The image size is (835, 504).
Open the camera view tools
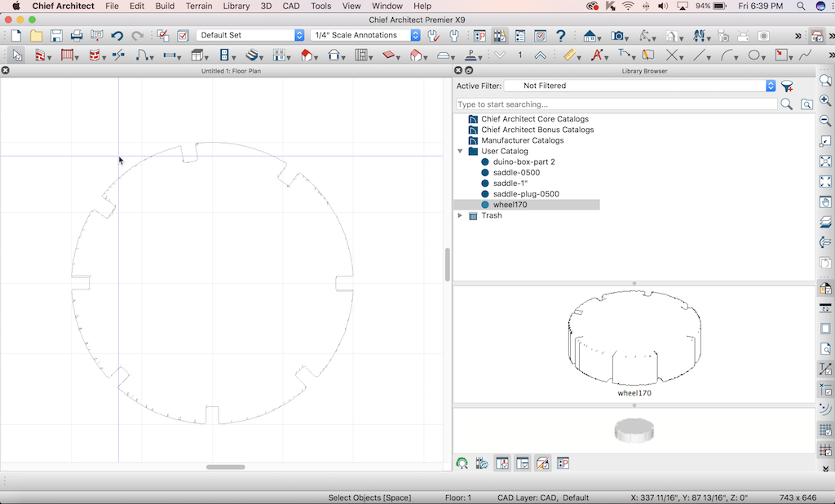click(x=618, y=36)
